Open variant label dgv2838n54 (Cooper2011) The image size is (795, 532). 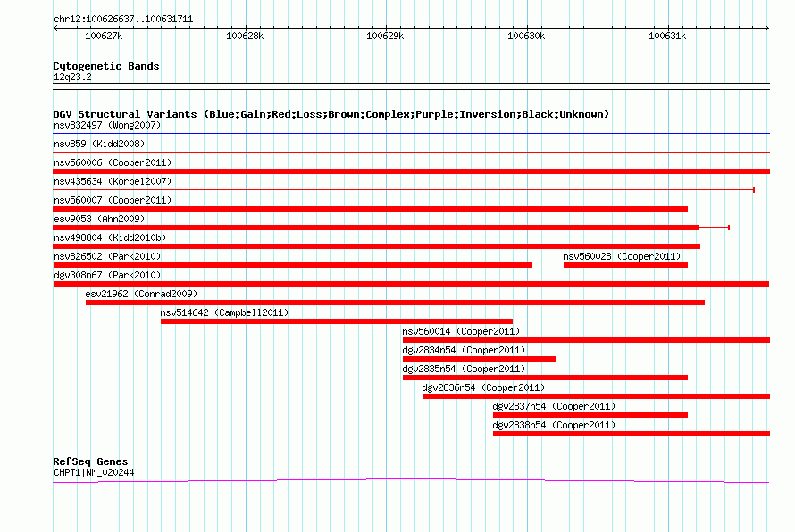pyautogui.click(x=554, y=425)
